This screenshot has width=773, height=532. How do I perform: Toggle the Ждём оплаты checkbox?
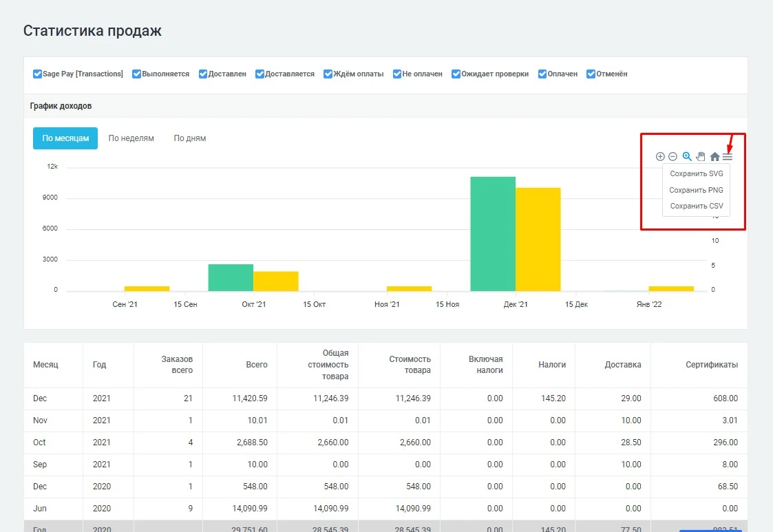(328, 74)
